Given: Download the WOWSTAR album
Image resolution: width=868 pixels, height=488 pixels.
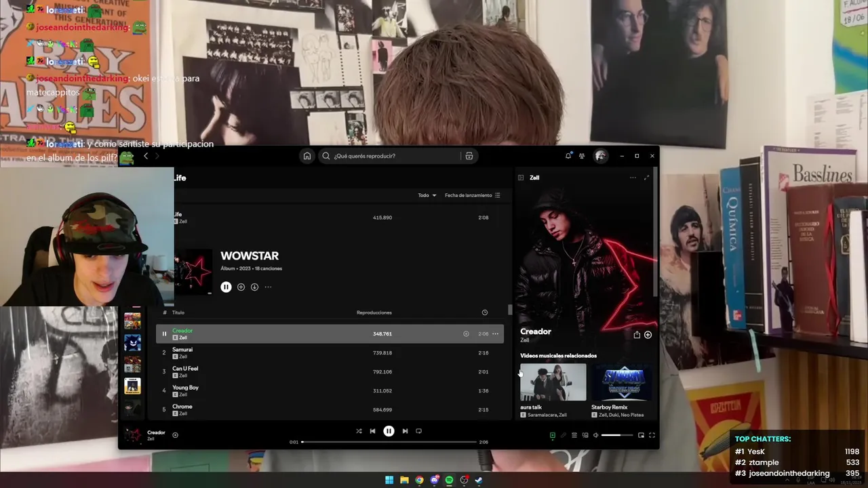Looking at the screenshot, I should point(254,287).
